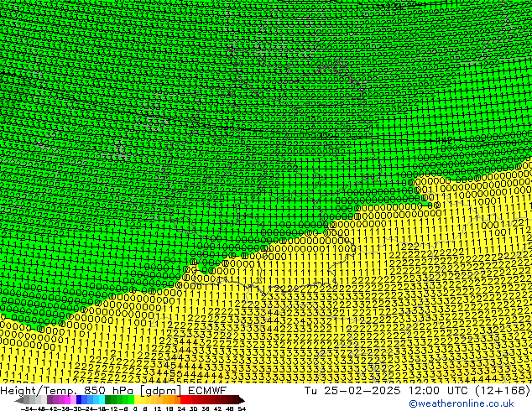Select the 'Tu 25-02-2025' date text
Viewport: 532px width, 411px height.
point(352,391)
